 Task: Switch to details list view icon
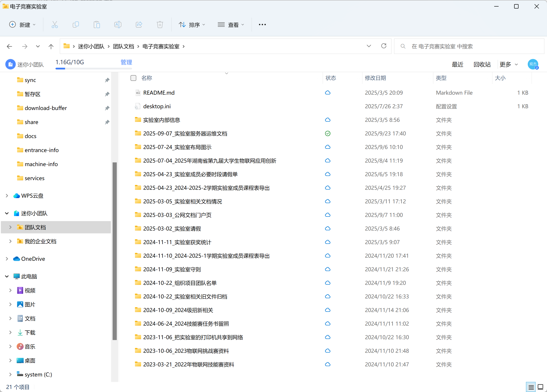(x=531, y=387)
